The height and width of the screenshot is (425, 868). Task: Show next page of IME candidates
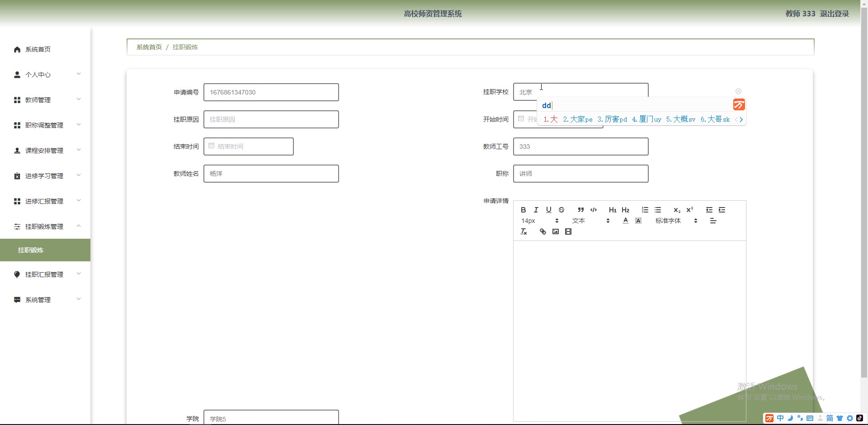(741, 119)
